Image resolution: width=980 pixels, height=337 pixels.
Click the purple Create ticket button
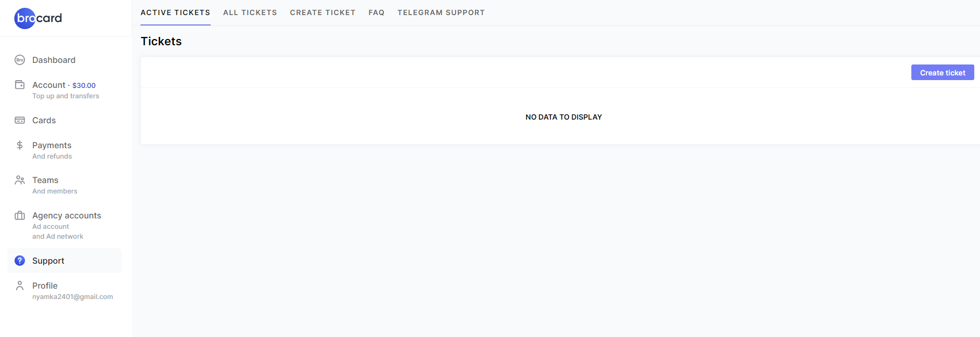943,72
